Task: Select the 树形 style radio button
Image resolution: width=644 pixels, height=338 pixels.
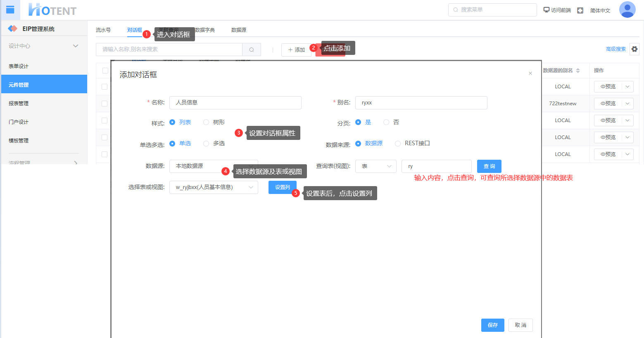Action: point(206,122)
